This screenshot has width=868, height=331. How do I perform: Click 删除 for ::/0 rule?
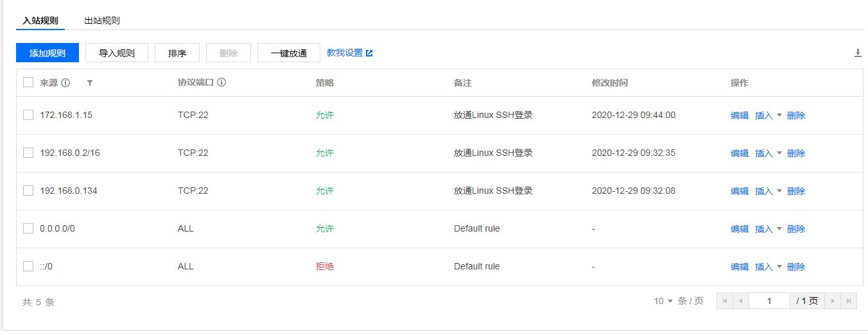click(796, 267)
